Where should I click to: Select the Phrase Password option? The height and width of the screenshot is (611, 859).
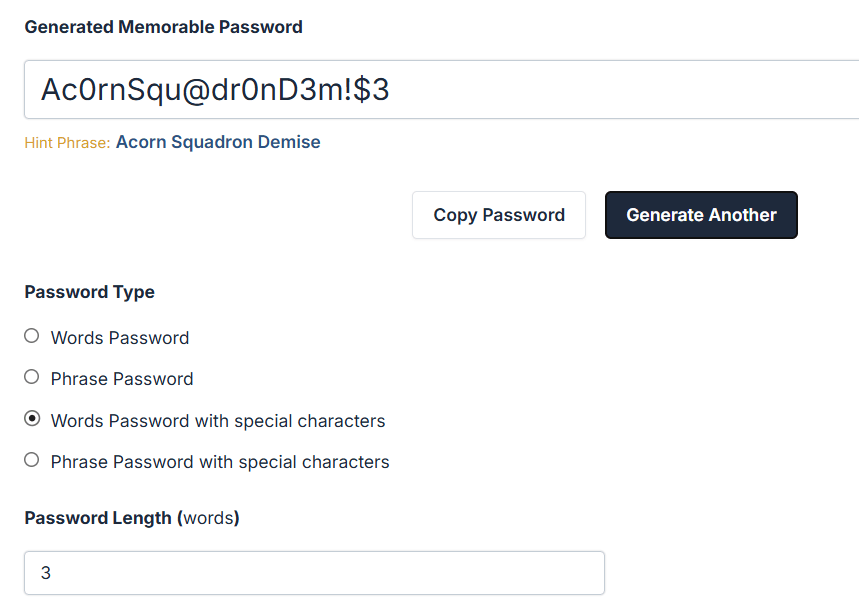coord(31,377)
